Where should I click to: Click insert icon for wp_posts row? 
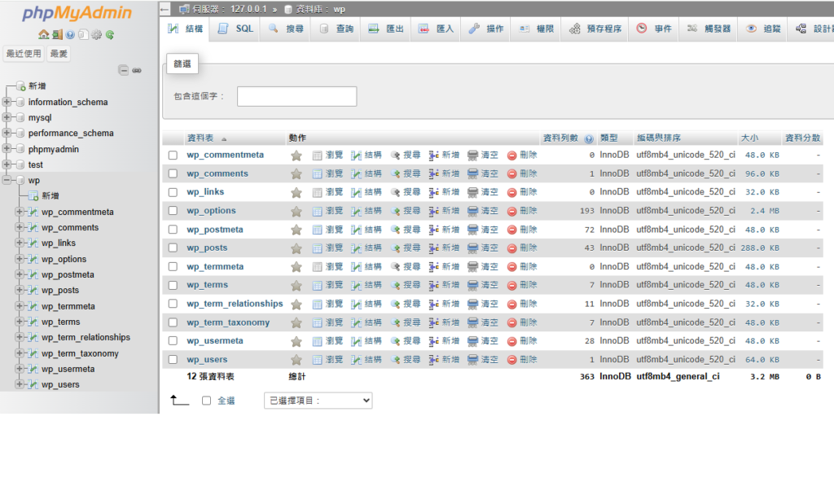(434, 248)
